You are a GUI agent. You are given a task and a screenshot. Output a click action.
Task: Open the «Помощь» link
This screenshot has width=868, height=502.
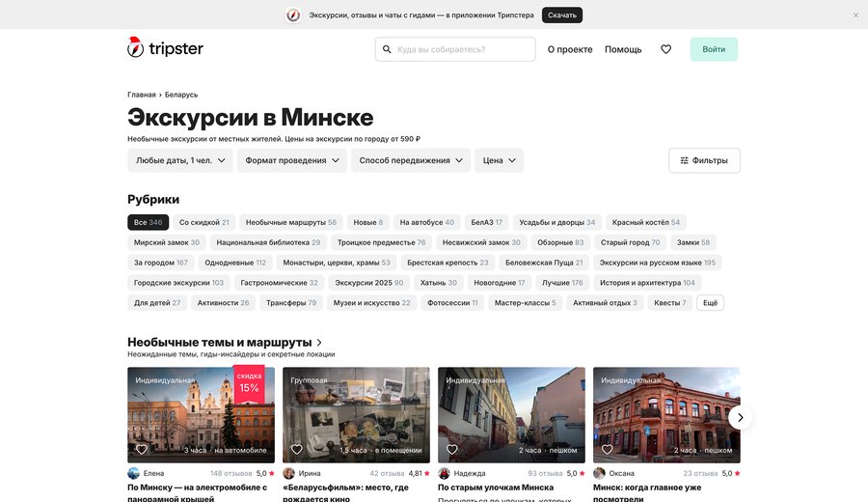click(x=623, y=49)
